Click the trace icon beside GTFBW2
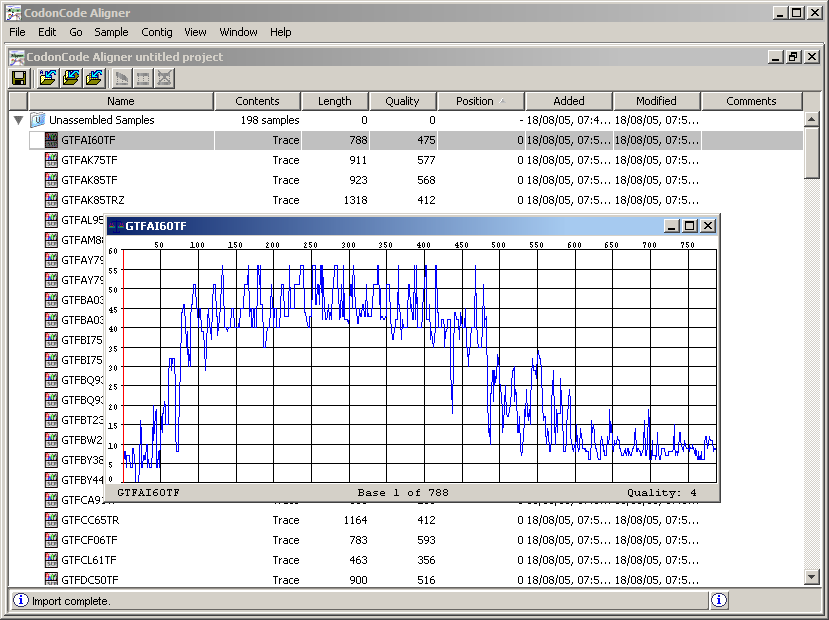Viewport: 829px width, 620px height. (51, 440)
